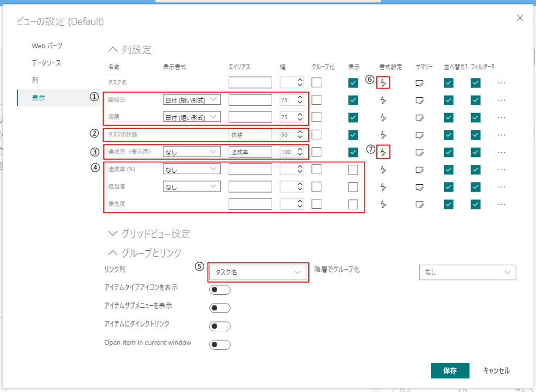Switch to the Web パーツ section
Viewport: 536px width, 392px height.
pyautogui.click(x=47, y=46)
